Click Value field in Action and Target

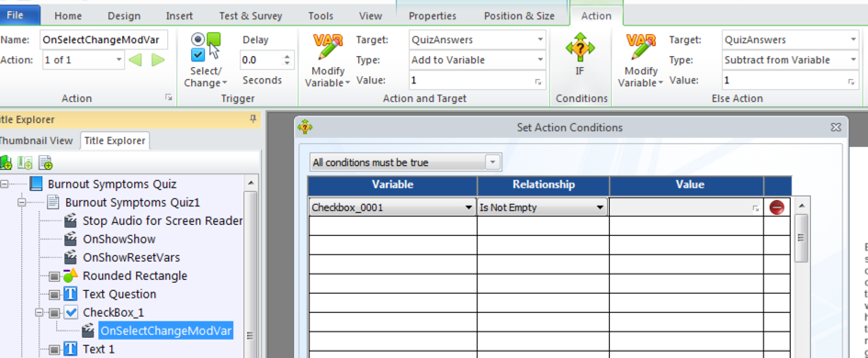(478, 80)
